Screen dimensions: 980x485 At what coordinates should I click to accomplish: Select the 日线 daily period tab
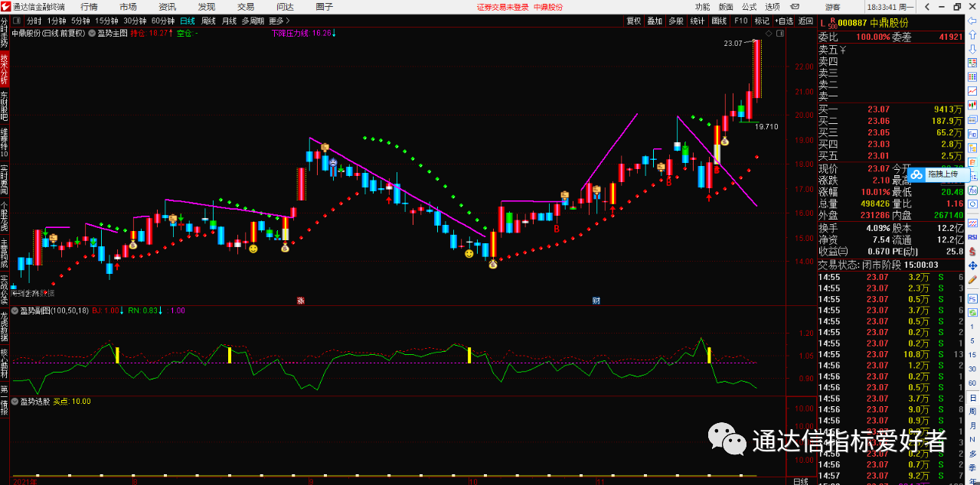(188, 21)
